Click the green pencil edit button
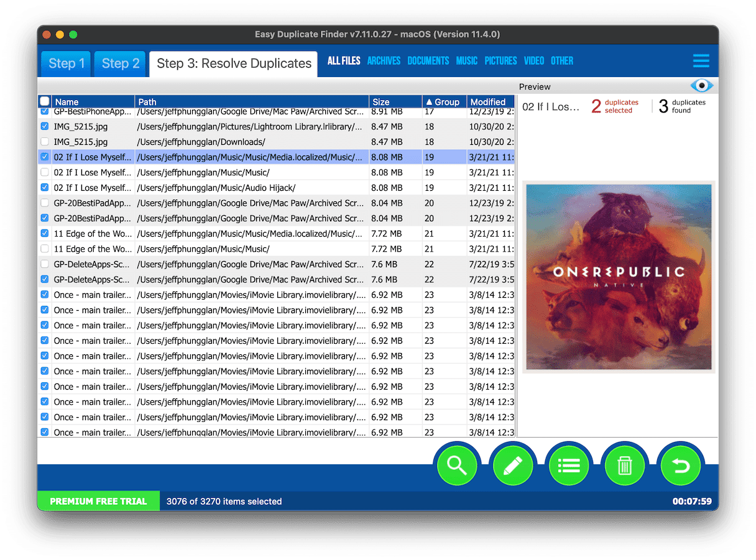The height and width of the screenshot is (560, 756). pos(513,466)
